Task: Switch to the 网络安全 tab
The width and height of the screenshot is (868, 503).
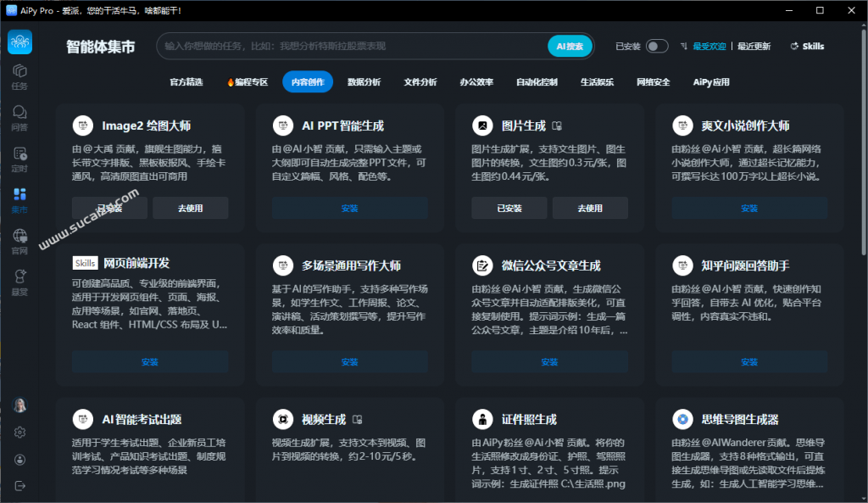Action: click(654, 82)
